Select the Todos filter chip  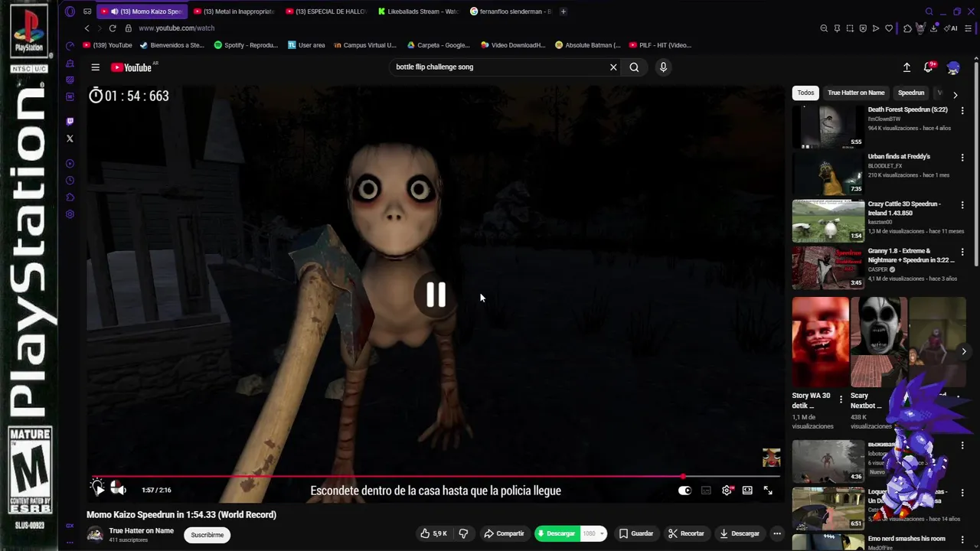pos(805,93)
